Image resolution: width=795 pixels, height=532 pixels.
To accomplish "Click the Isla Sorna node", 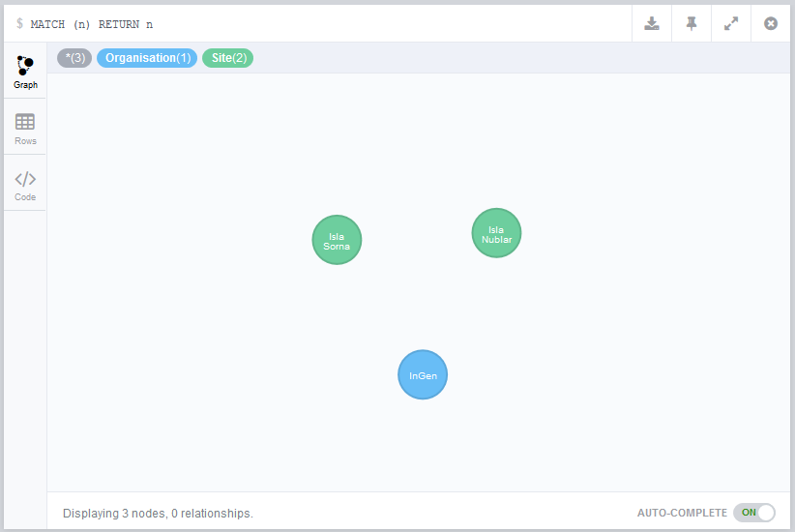I will pyautogui.click(x=337, y=240).
